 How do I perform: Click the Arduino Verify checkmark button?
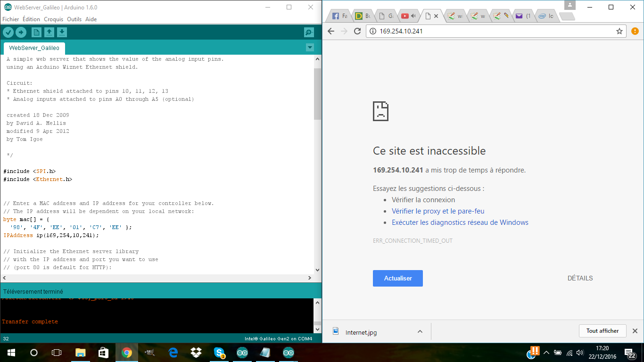[8, 32]
